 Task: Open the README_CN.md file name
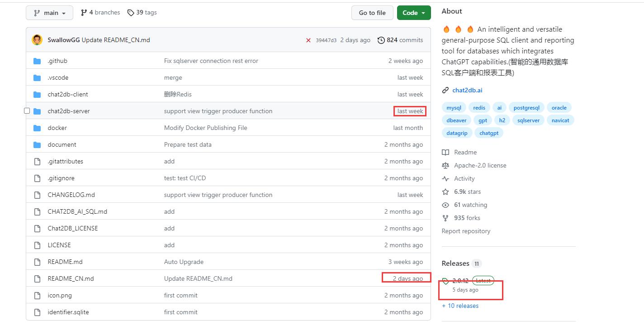[71, 278]
